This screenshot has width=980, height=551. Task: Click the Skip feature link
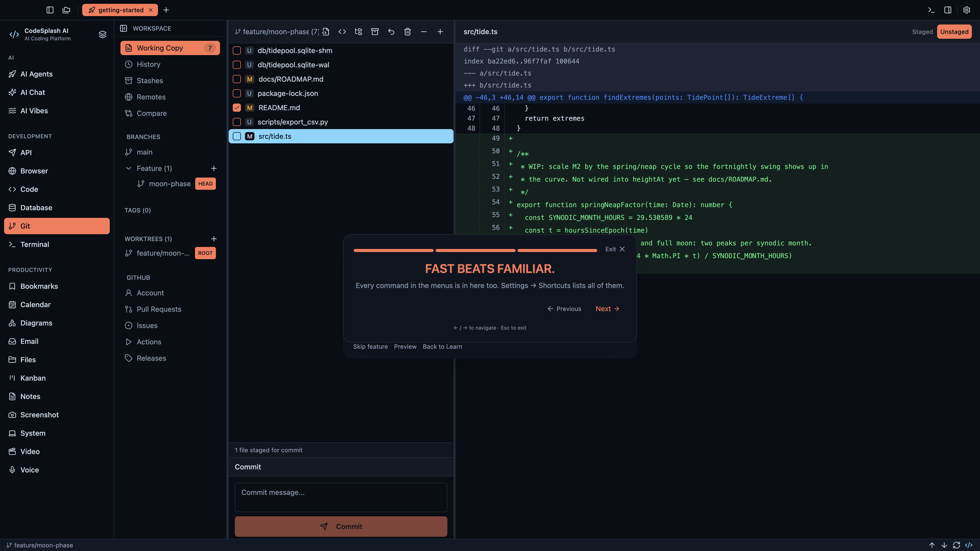[x=370, y=346]
